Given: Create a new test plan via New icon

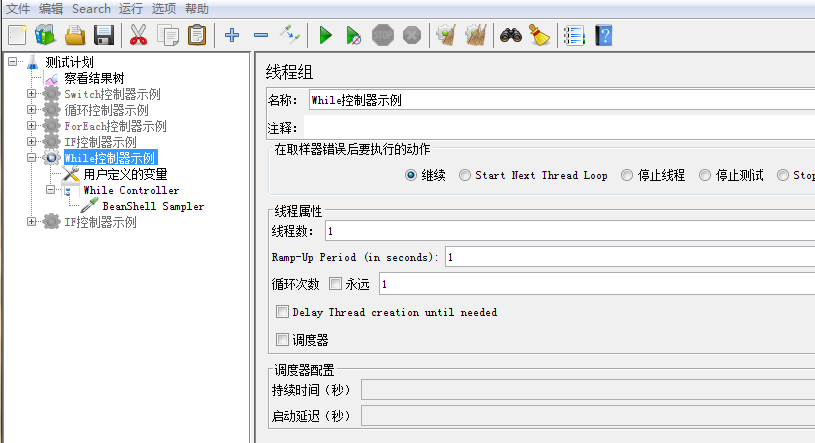Looking at the screenshot, I should (17, 35).
